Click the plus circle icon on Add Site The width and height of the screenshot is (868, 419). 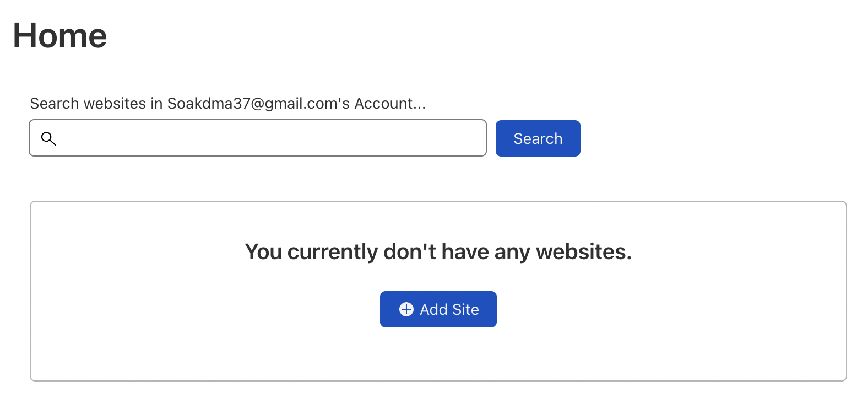[406, 309]
